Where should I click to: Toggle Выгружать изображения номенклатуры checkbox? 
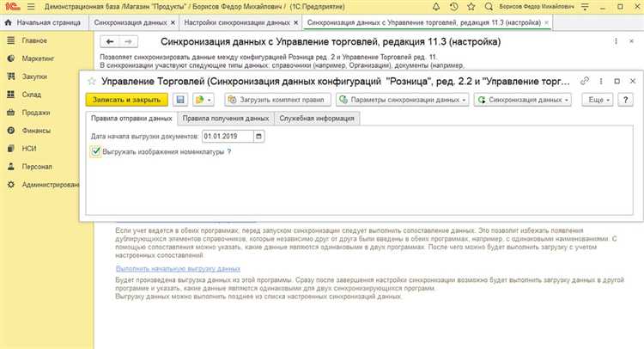click(x=95, y=151)
